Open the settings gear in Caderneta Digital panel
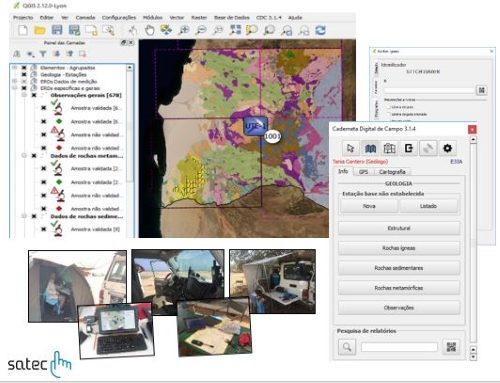The width and height of the screenshot is (500, 383). tap(447, 148)
